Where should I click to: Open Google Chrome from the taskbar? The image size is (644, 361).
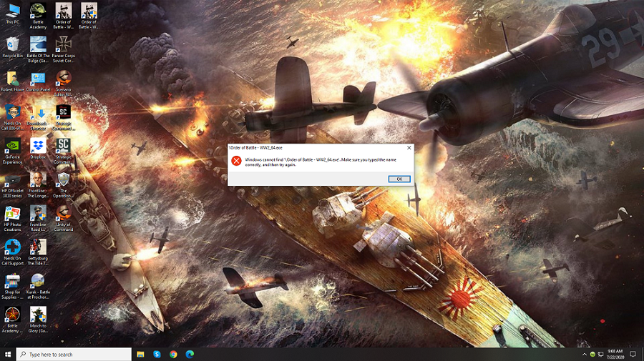(x=173, y=354)
